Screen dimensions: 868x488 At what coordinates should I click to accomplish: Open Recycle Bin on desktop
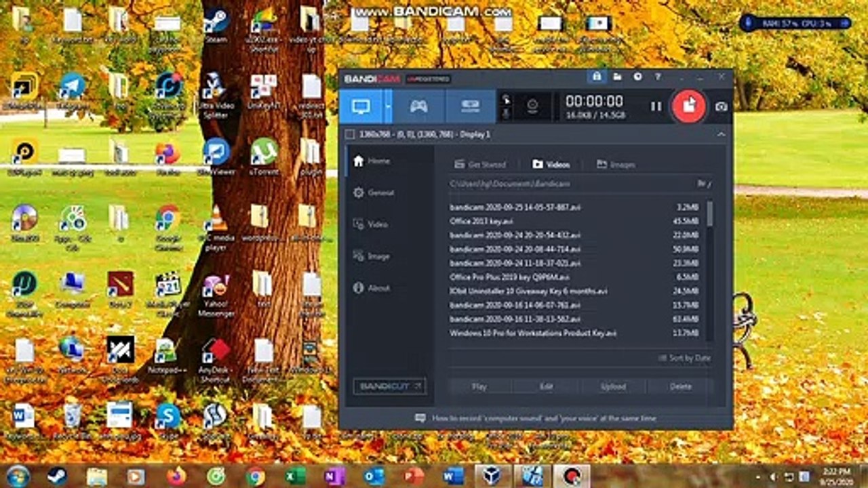pos(72,421)
